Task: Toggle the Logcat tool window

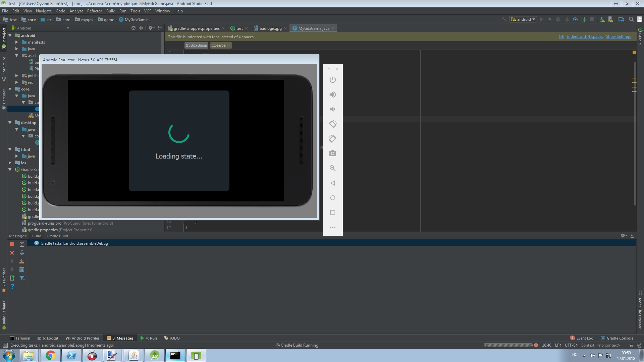Action: tap(48, 338)
